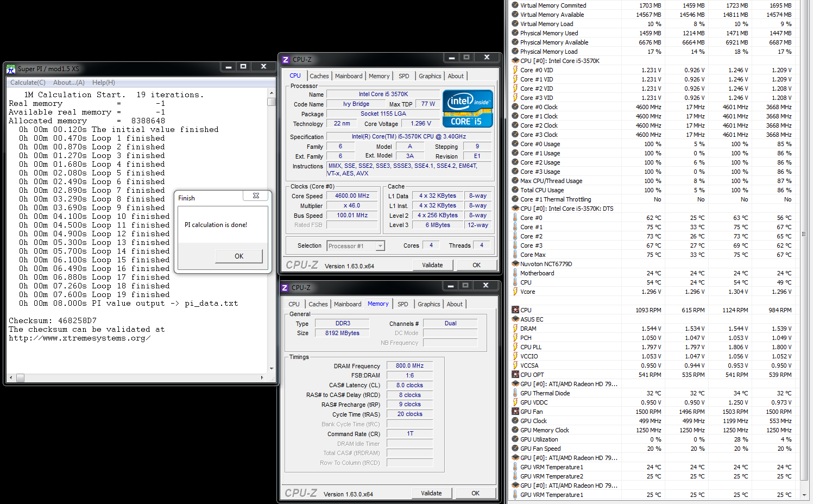813x504 pixels.
Task: Click Validate in the CPU-Z memory timings window
Action: (431, 493)
